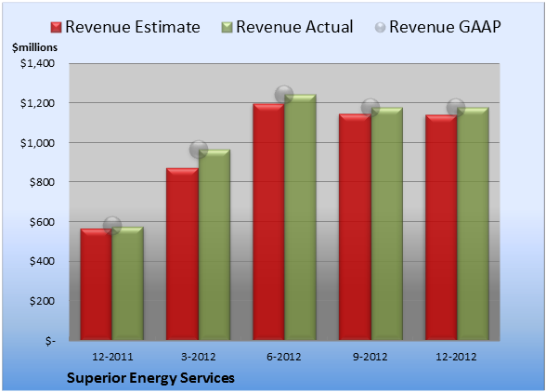The image size is (546, 392).
Task: Click the green actual bar for 9-2012
Action: point(387,224)
